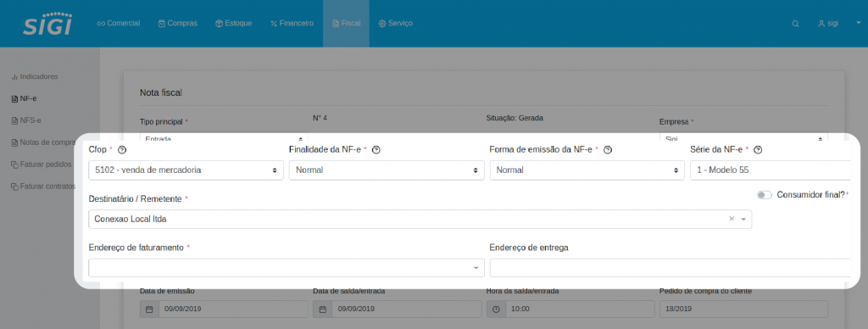Clear the Conexao Local ltda selection
The image size is (868, 329).
pyautogui.click(x=732, y=219)
